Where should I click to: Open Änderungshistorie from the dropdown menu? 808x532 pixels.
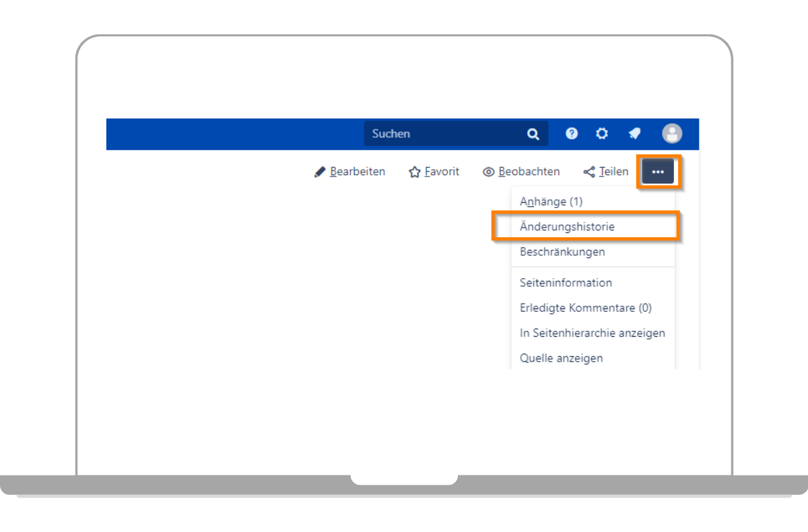tap(567, 227)
